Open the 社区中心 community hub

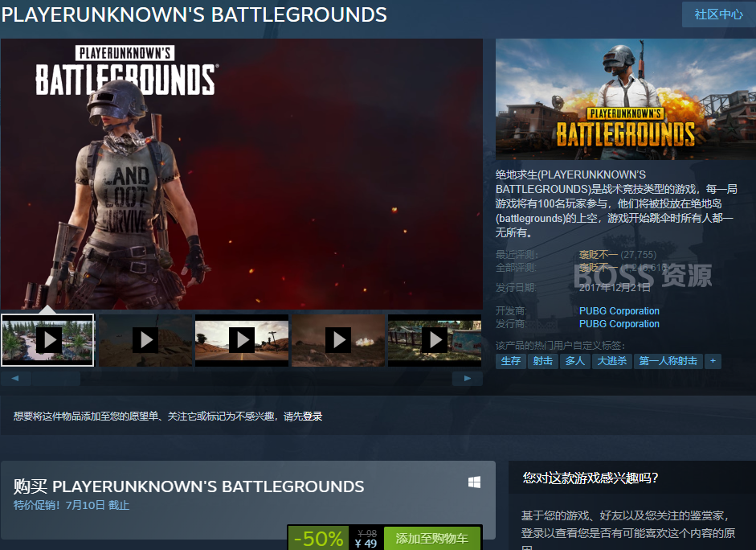pyautogui.click(x=718, y=14)
